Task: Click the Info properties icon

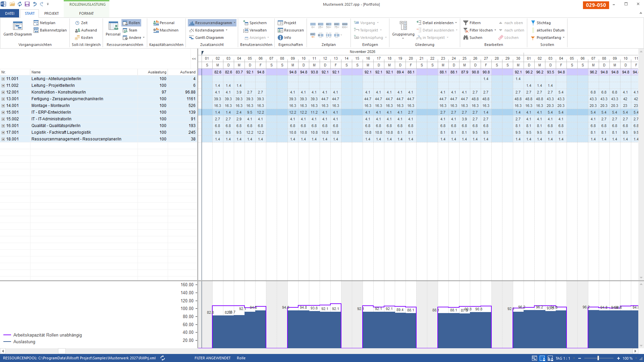Action: point(280,38)
